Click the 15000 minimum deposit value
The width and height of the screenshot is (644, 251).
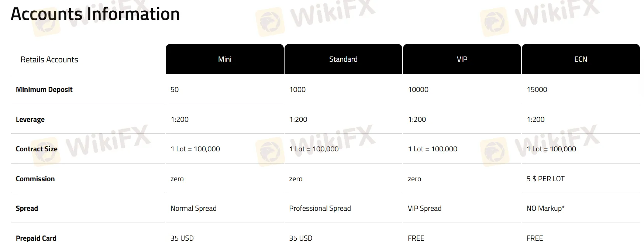pyautogui.click(x=537, y=89)
